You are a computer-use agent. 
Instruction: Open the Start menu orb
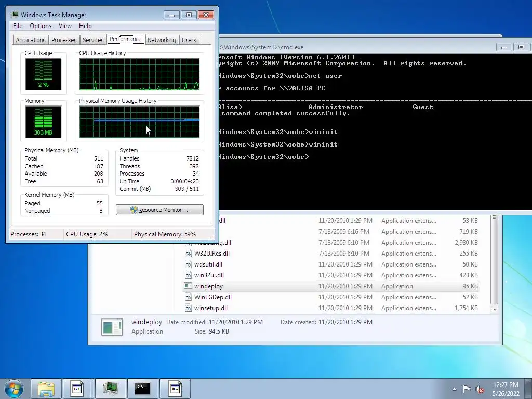[x=14, y=389]
